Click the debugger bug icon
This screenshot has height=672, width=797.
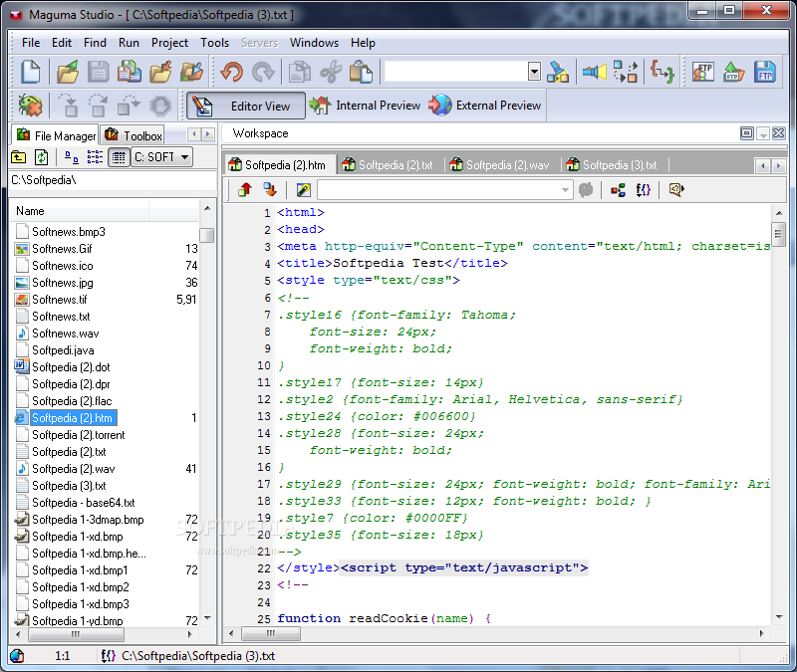pos(31,106)
